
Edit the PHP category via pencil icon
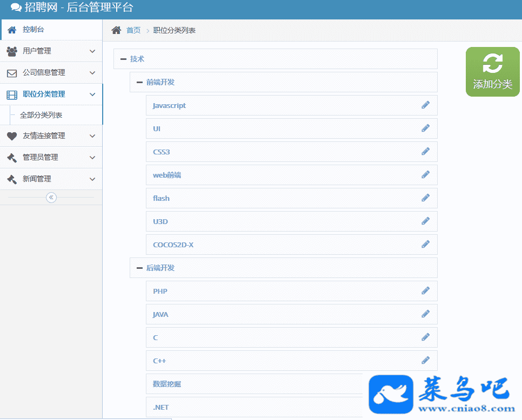425,291
